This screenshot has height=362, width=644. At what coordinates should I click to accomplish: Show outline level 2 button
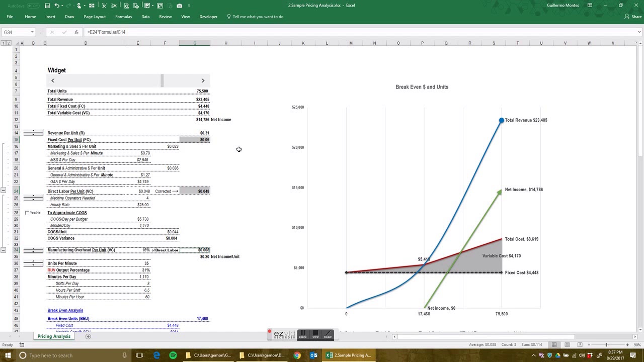9,43
